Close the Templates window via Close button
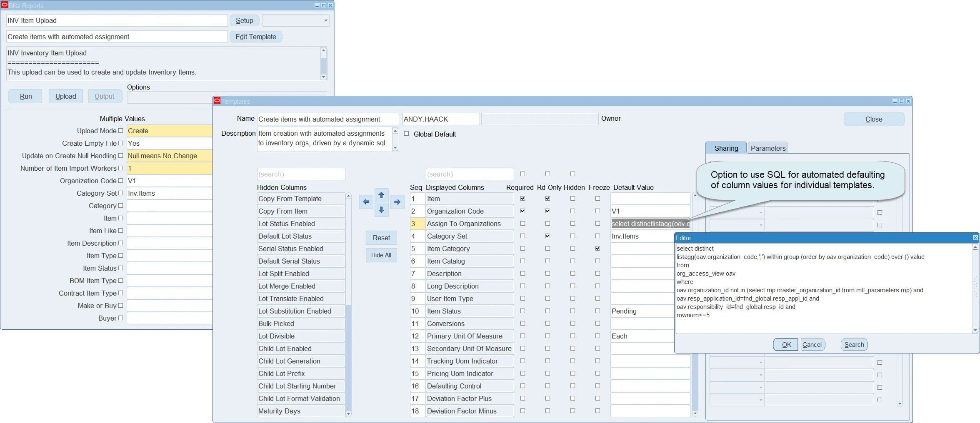980x423 pixels. click(x=874, y=119)
